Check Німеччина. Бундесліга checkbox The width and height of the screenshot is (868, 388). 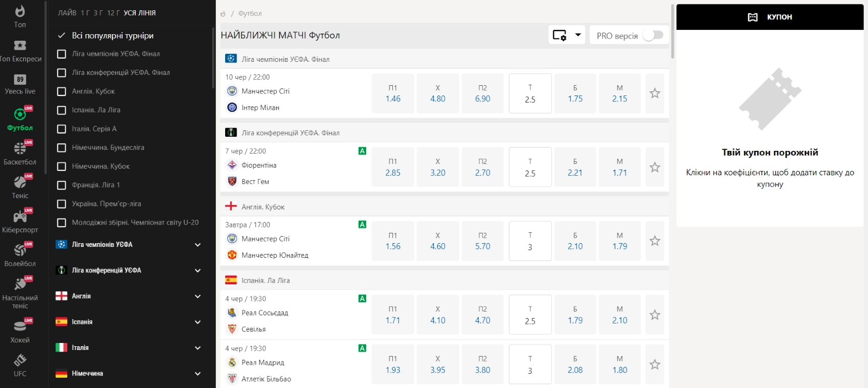[62, 148]
